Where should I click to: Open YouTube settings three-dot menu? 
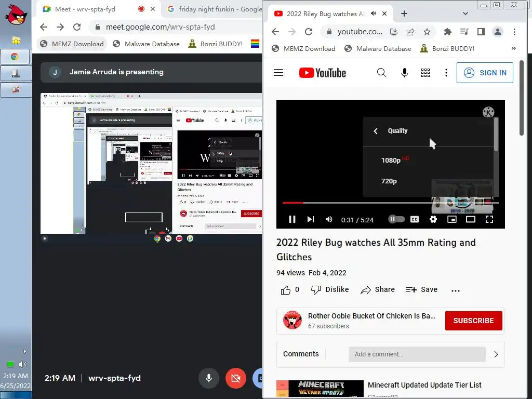[x=446, y=73]
